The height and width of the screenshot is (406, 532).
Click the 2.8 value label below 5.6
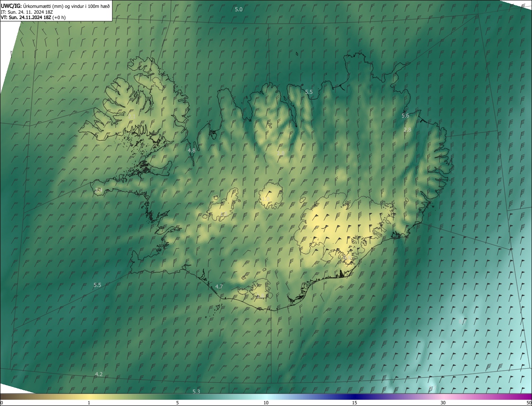coord(407,130)
